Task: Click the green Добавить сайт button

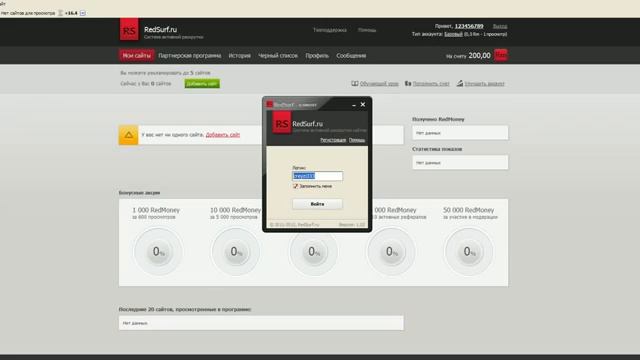Action: [202, 84]
